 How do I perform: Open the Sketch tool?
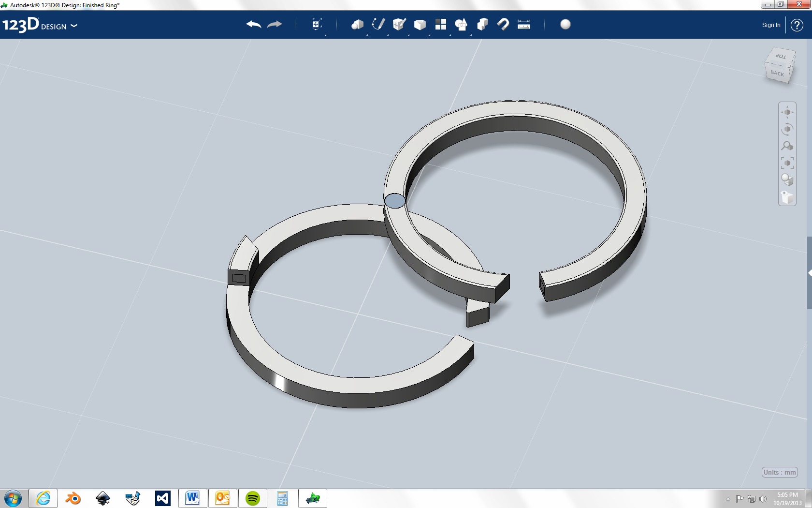(x=378, y=24)
